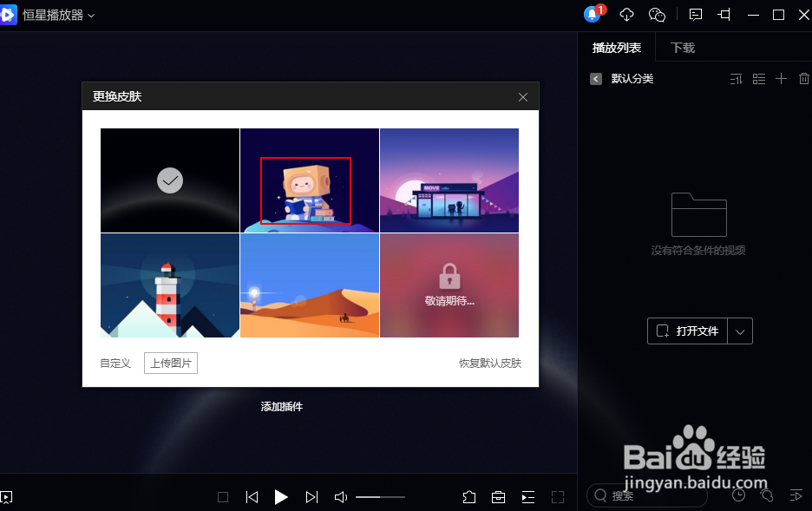Click 恢复默认皮肤 link
Viewport: 812px width, 511px height.
[x=490, y=363]
